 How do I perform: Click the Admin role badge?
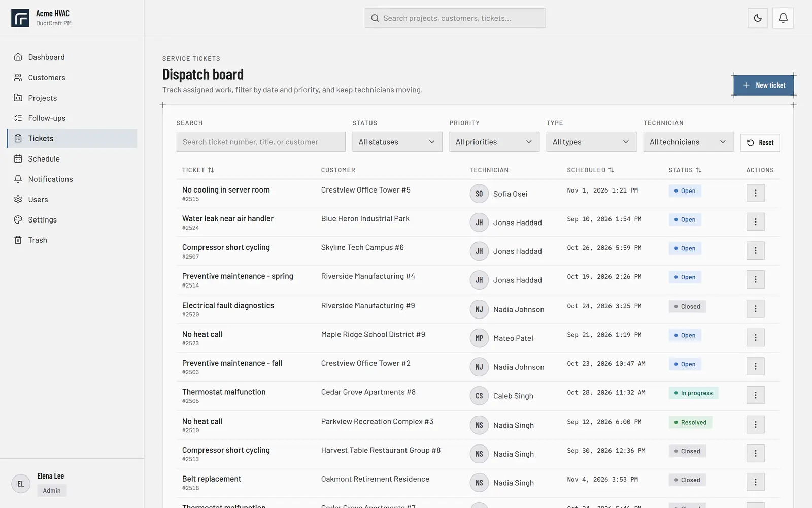(x=52, y=491)
